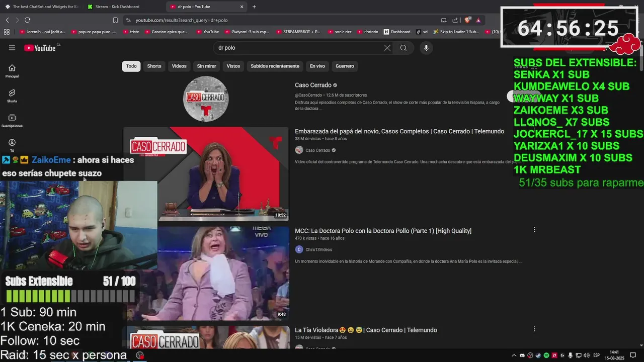Click the address bar URL
Viewport: 644px width, 362px height.
pyautogui.click(x=182, y=20)
